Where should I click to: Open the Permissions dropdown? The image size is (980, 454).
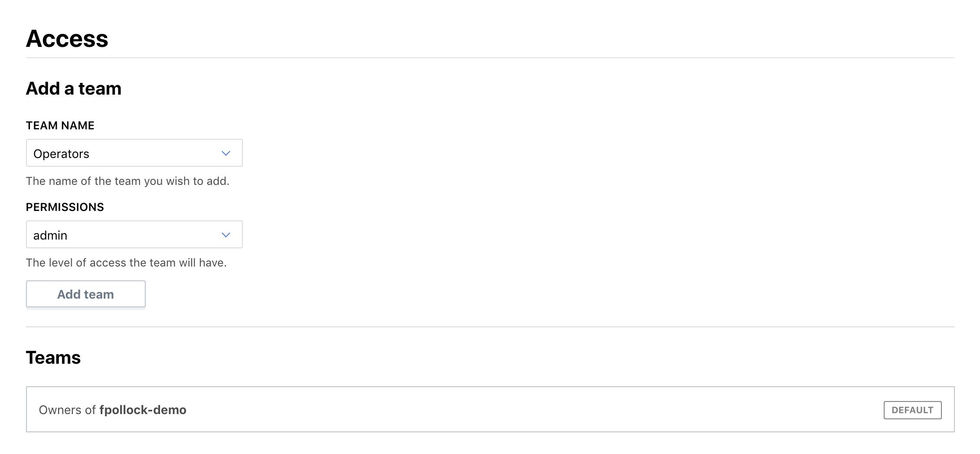click(x=134, y=235)
